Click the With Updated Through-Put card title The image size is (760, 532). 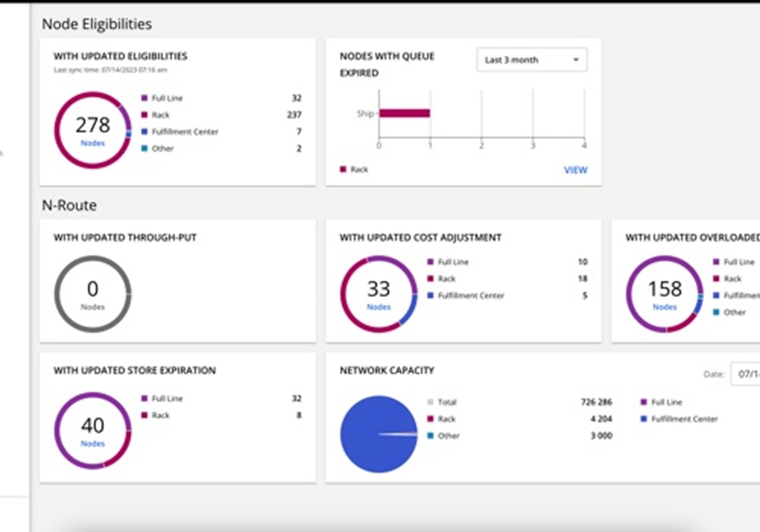point(125,237)
